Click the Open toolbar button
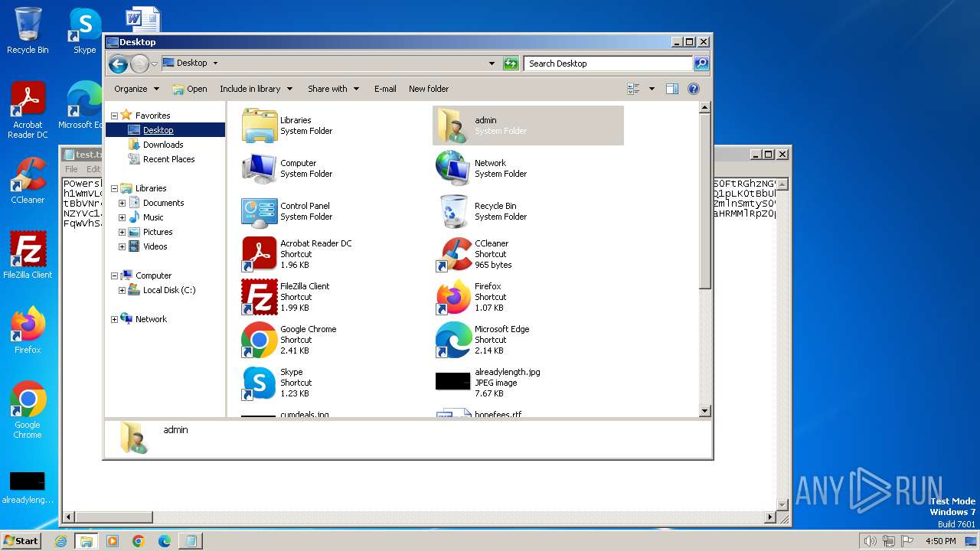The height and width of the screenshot is (551, 980). [x=190, y=89]
